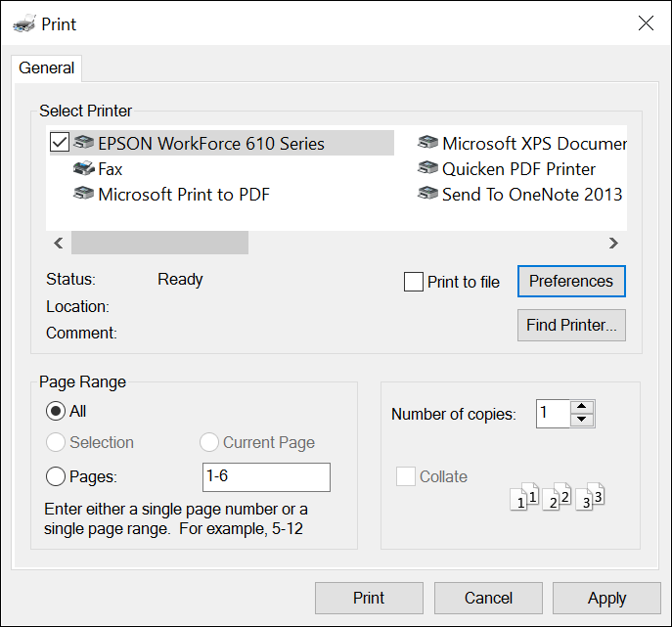Click the Print button

coord(369,598)
